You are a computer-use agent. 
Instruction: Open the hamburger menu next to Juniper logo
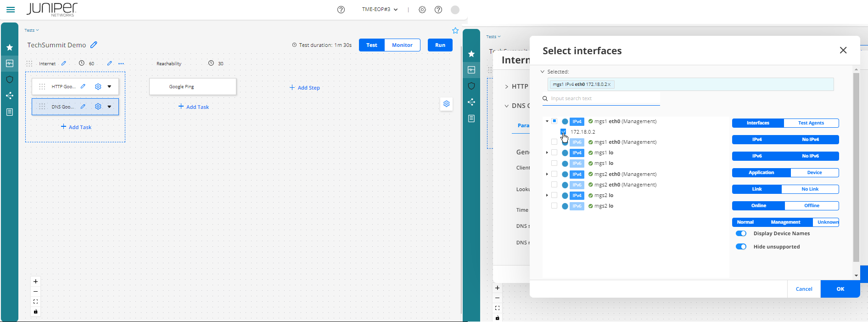[x=11, y=10]
